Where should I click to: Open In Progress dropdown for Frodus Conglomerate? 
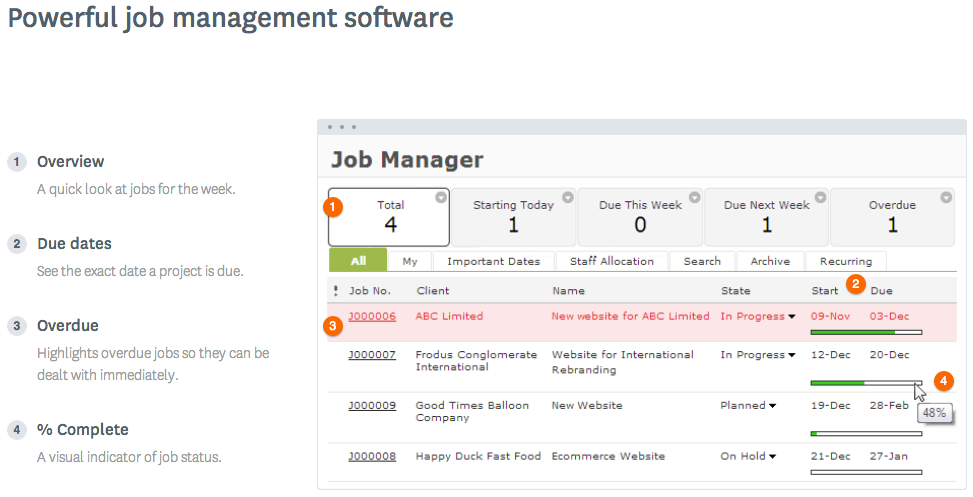click(x=792, y=355)
